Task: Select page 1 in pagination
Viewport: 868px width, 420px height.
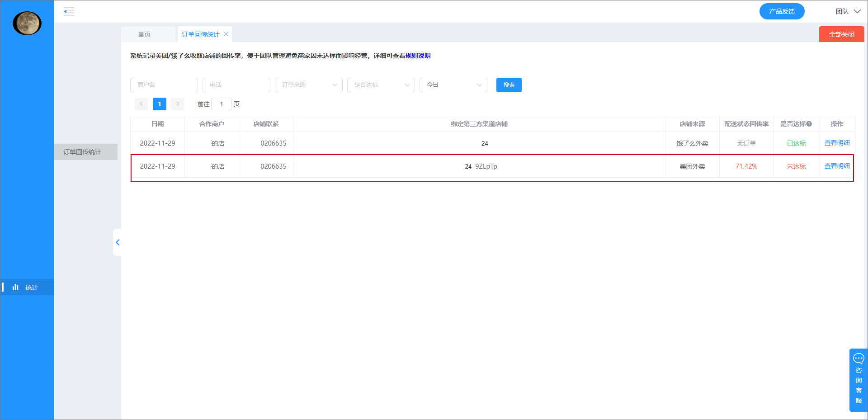Action: [160, 104]
